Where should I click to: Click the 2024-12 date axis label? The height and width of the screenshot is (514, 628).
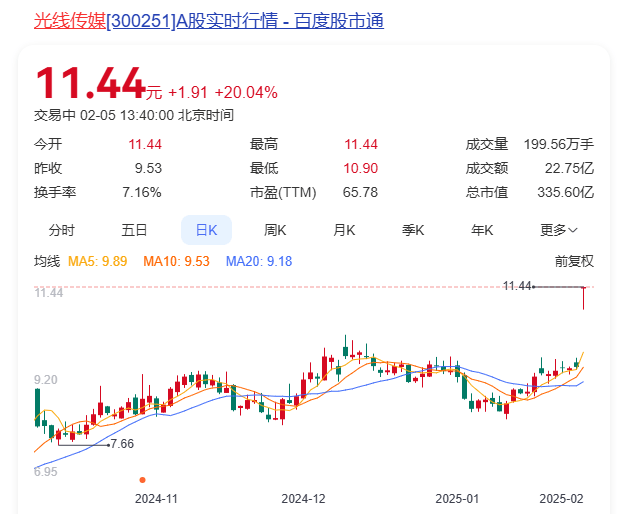click(303, 497)
